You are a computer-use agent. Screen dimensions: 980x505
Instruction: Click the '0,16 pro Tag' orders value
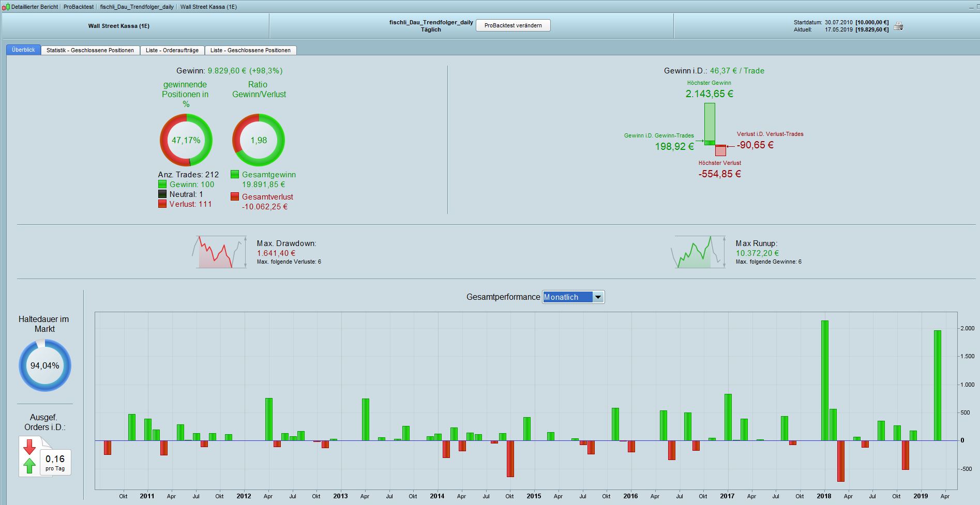(55, 462)
